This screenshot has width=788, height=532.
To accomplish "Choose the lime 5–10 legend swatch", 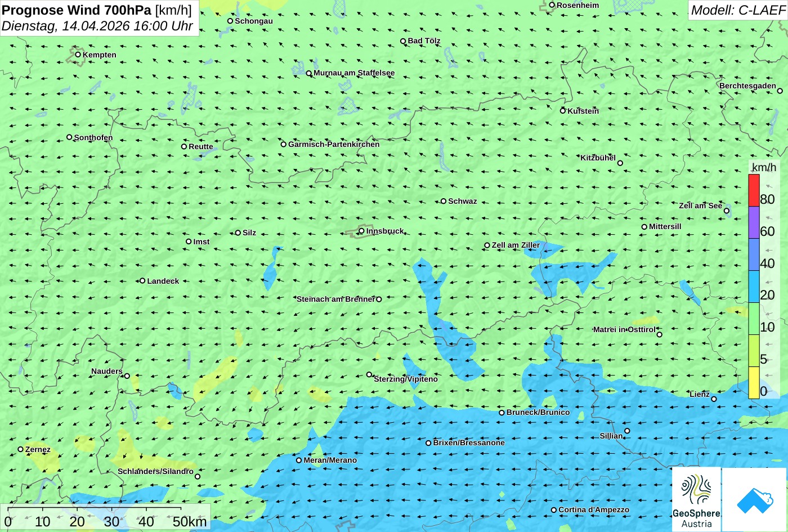I will pos(754,351).
